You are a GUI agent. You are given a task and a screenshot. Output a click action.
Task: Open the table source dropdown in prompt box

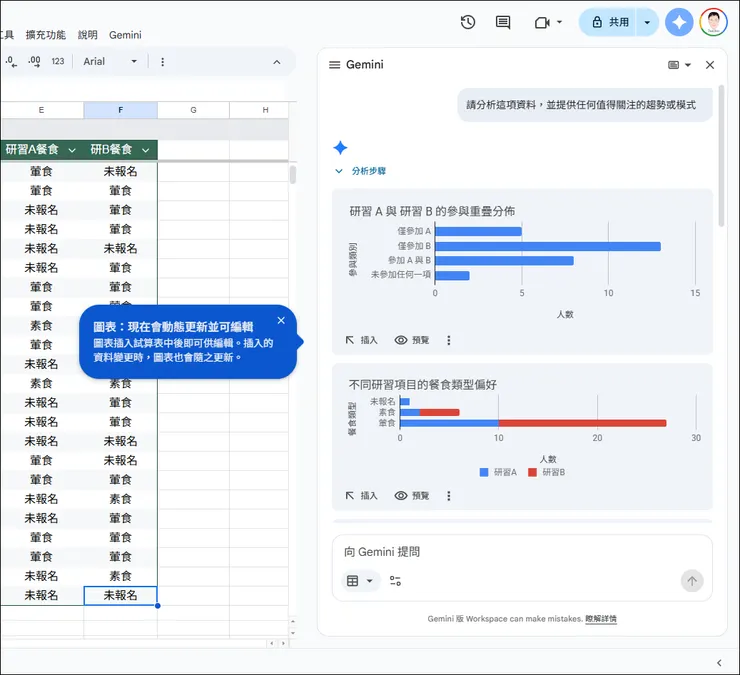pyautogui.click(x=360, y=581)
